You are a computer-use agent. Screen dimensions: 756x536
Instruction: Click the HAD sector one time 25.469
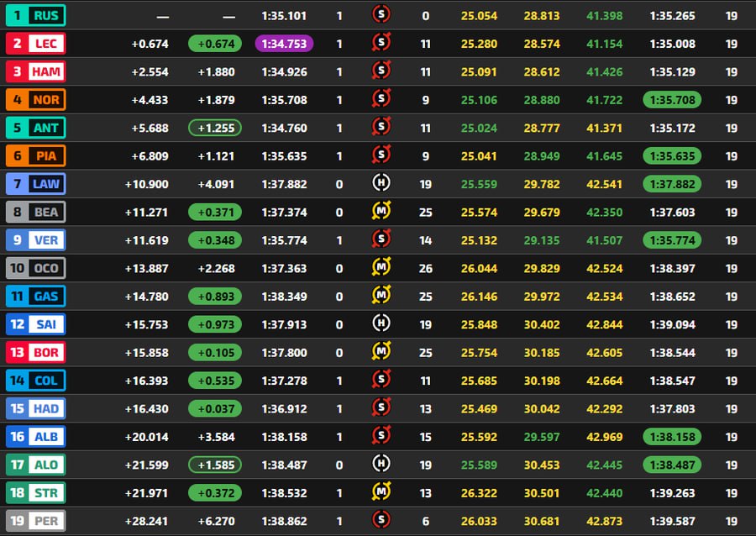tap(479, 409)
